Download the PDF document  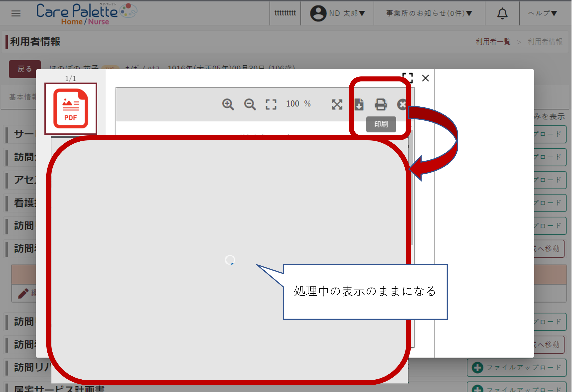[359, 104]
